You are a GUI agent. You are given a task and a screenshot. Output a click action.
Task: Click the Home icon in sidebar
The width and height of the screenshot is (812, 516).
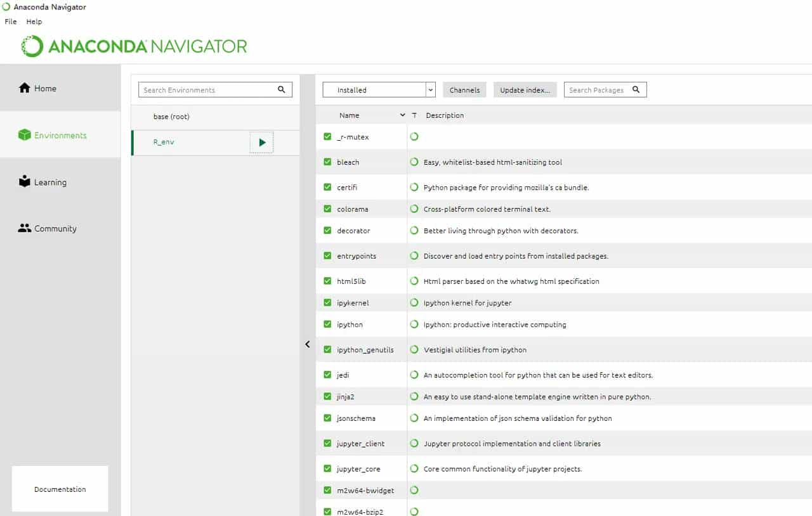click(25, 88)
